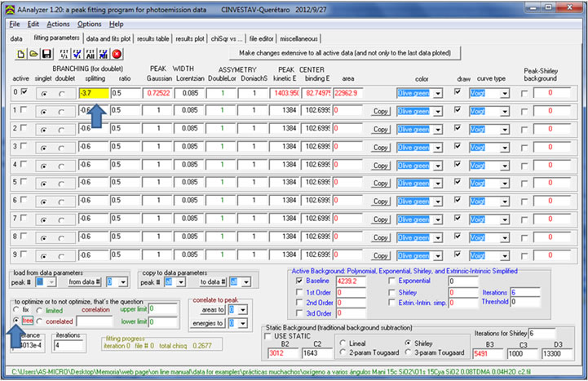Click the 'FIT All' icon
The height and width of the screenshot is (381, 588).
[x=90, y=53]
